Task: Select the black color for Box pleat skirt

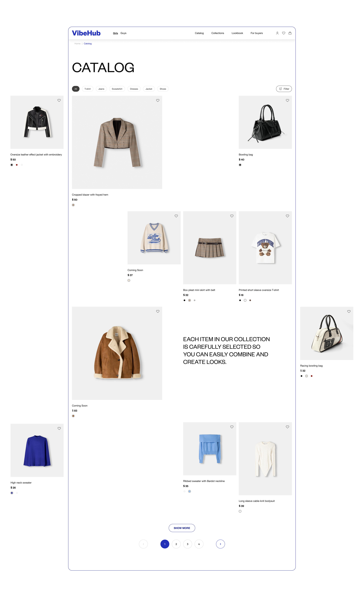Action: 184,300
